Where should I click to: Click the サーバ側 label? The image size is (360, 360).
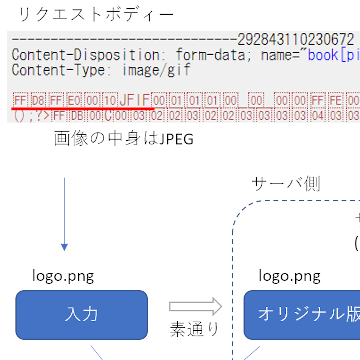[286, 184]
